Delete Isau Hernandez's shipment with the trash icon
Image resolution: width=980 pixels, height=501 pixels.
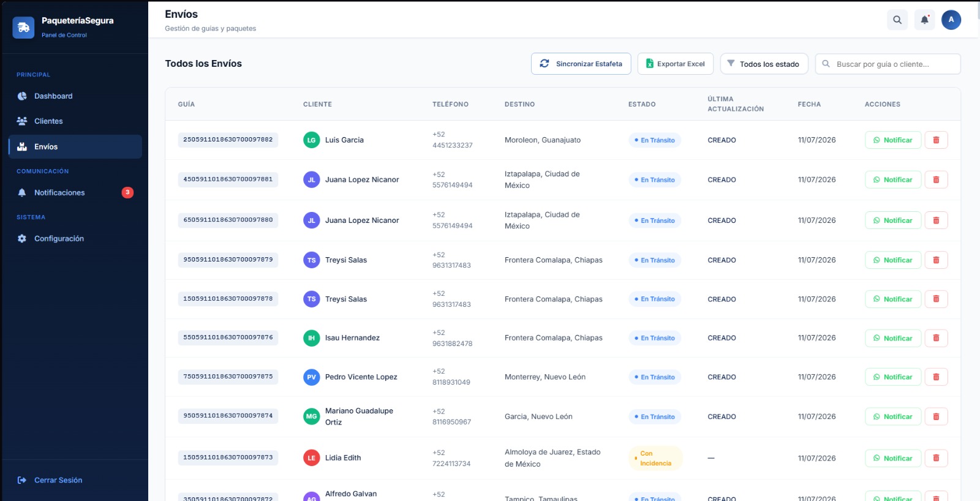tap(936, 338)
